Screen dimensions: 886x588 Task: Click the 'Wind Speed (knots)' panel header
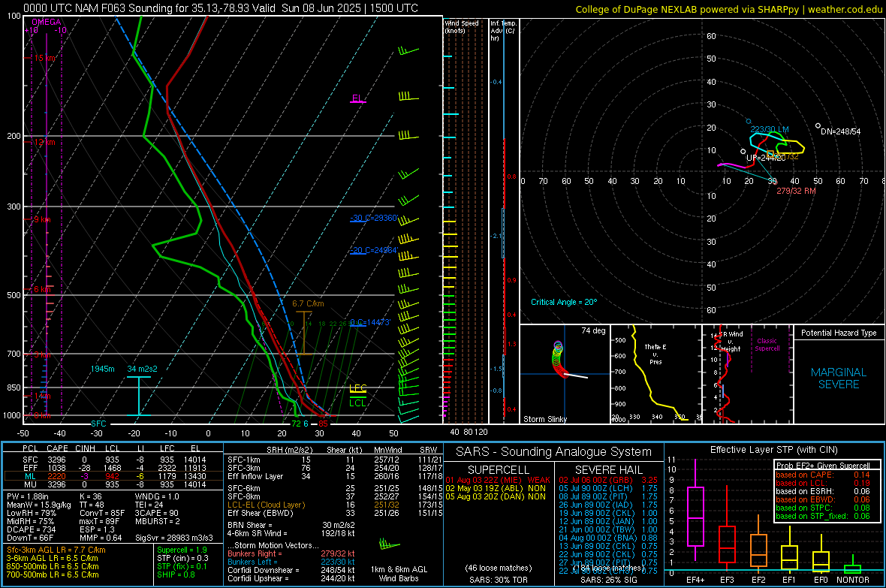[x=462, y=26]
